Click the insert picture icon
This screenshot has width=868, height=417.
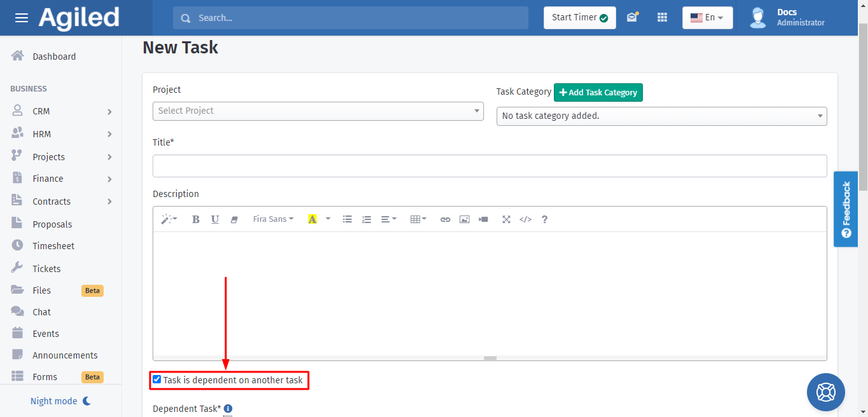tap(464, 219)
